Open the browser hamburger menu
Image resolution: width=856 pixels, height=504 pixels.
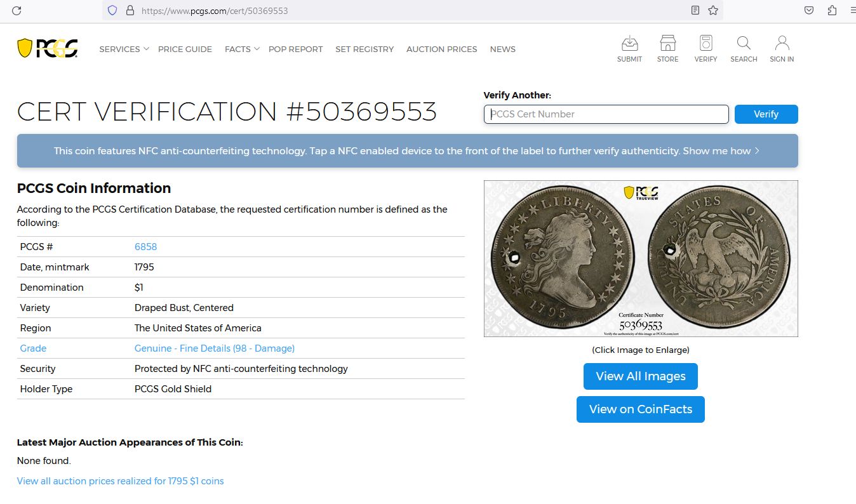click(852, 10)
